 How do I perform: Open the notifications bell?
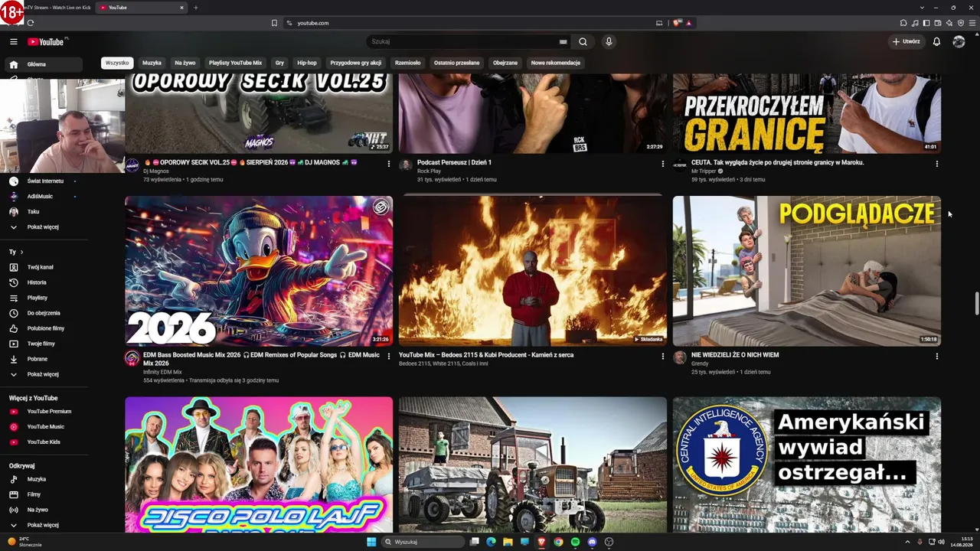pos(936,41)
